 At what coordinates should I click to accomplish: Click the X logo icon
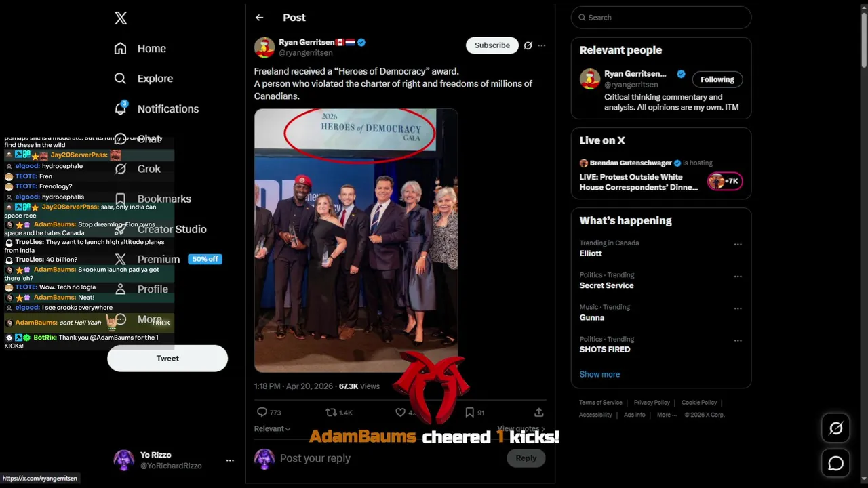121,18
